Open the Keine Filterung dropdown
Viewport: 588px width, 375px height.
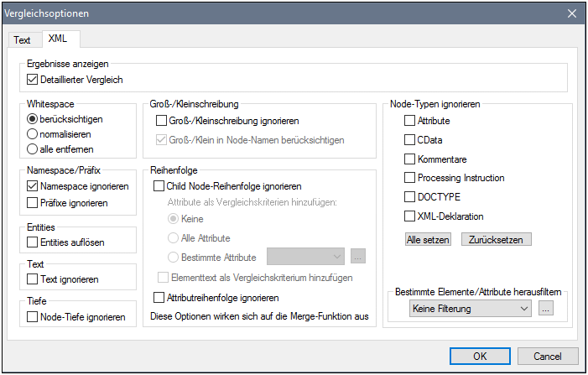tap(470, 309)
